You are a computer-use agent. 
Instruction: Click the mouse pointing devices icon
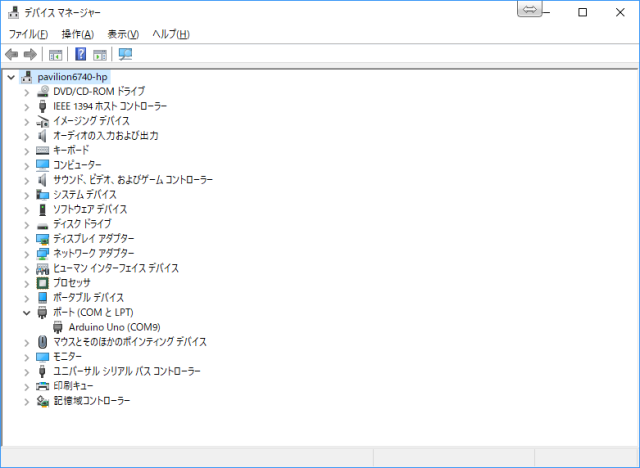coord(42,342)
